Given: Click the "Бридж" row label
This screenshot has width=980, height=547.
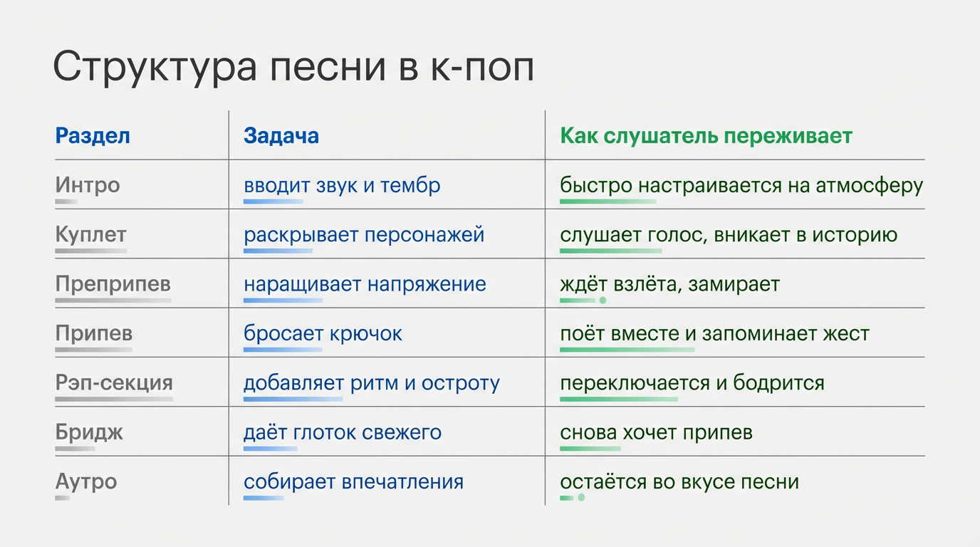Looking at the screenshot, I should coord(89,432).
